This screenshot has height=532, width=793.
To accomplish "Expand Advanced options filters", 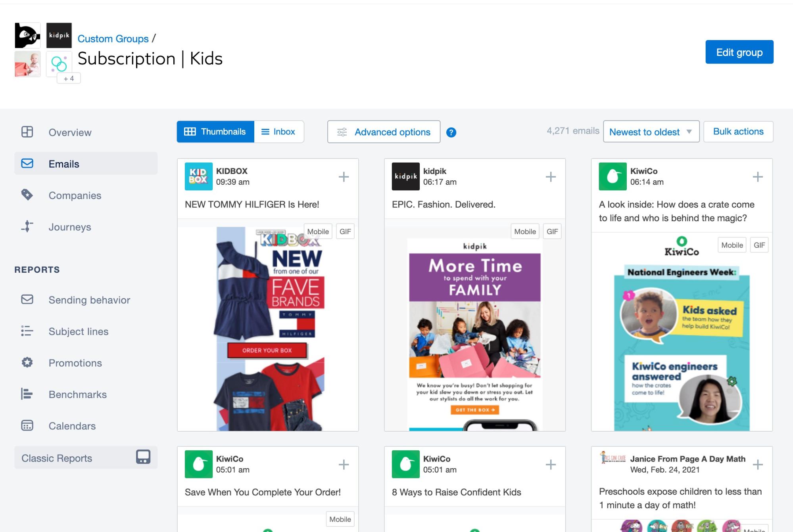I will (384, 132).
